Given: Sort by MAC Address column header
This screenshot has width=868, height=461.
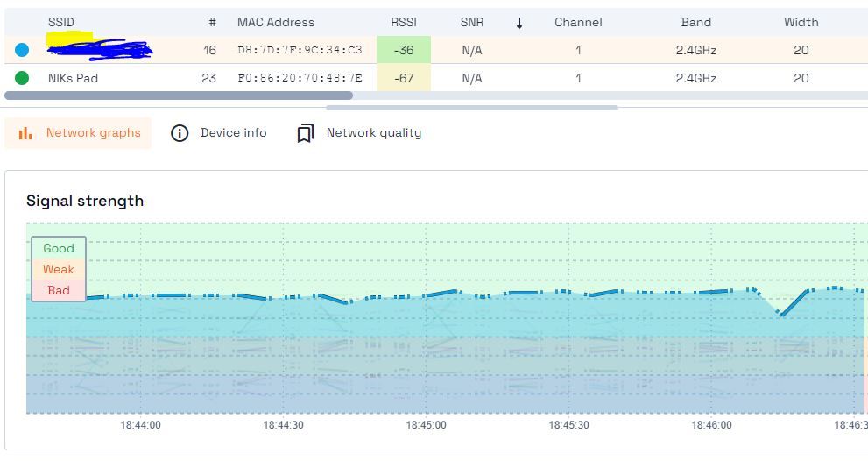Looking at the screenshot, I should click(x=275, y=23).
